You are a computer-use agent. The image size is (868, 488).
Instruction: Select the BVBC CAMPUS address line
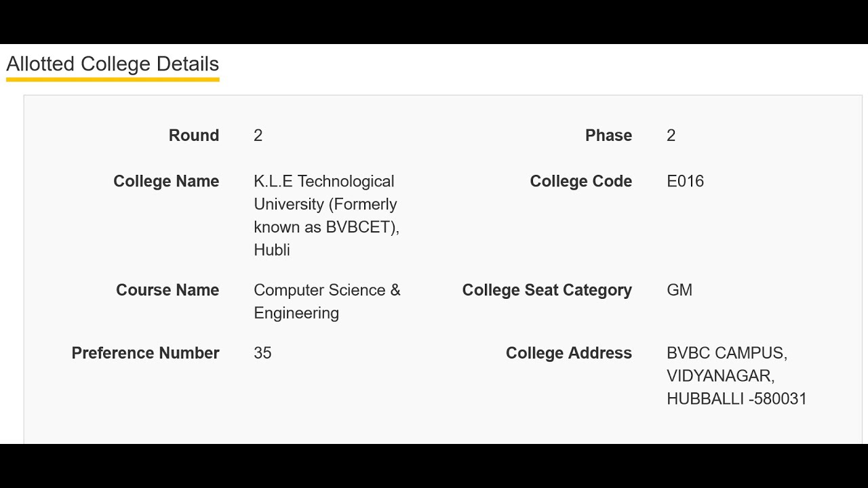tap(727, 353)
